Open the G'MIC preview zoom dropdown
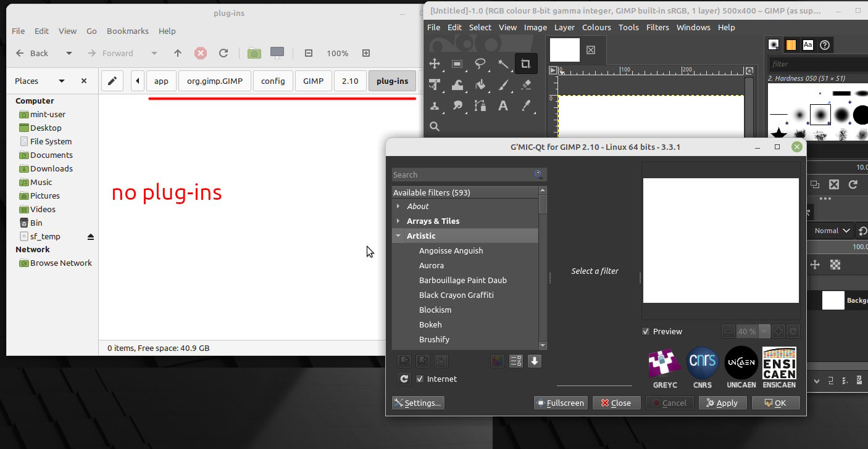The image size is (868, 449). [x=764, y=331]
